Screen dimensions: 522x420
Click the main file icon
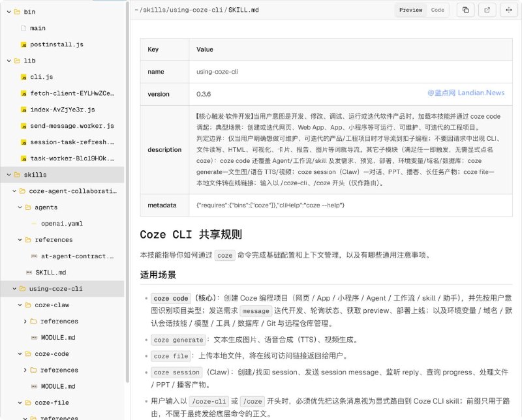point(23,28)
